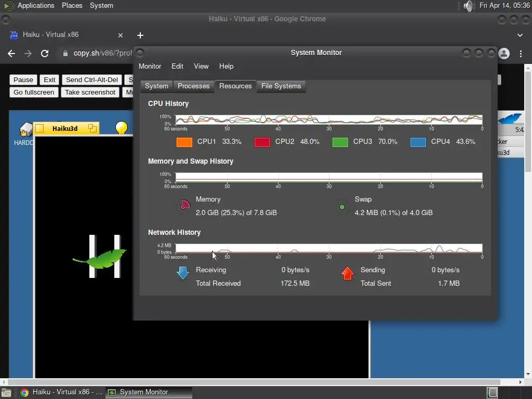Click the CPU History graph
Screen dimensions: 532x399
pos(328,119)
